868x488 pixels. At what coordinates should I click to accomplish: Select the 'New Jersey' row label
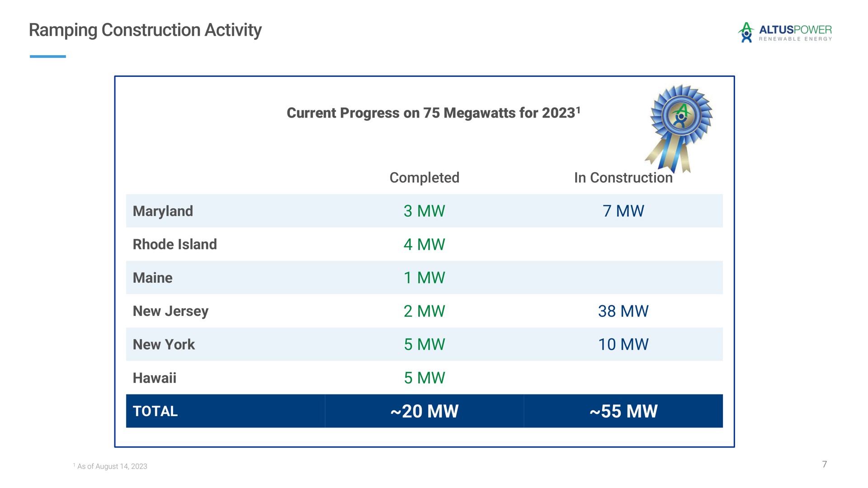click(x=170, y=311)
